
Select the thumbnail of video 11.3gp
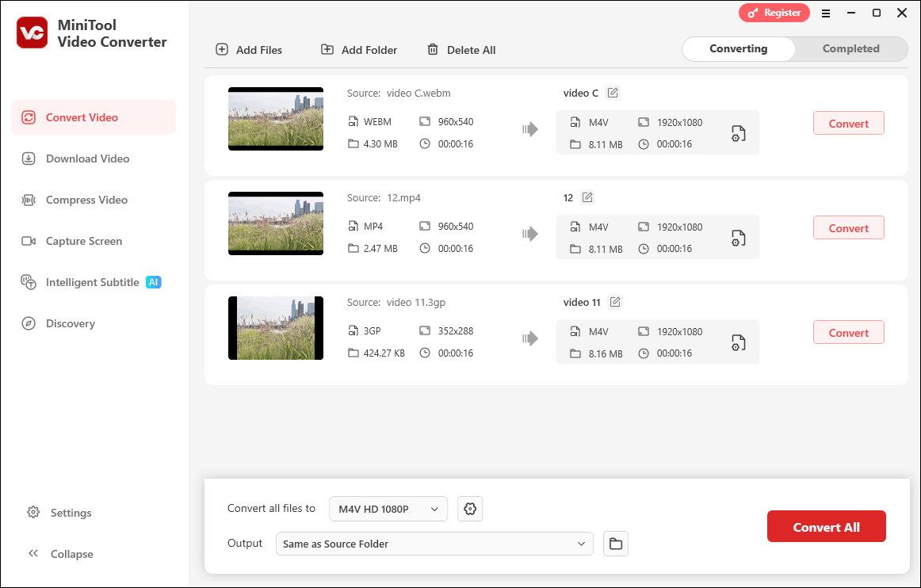[275, 328]
